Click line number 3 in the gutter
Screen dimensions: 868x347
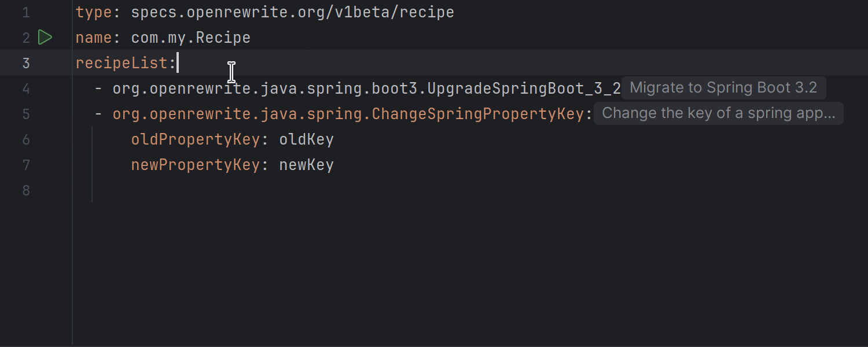pyautogui.click(x=26, y=62)
